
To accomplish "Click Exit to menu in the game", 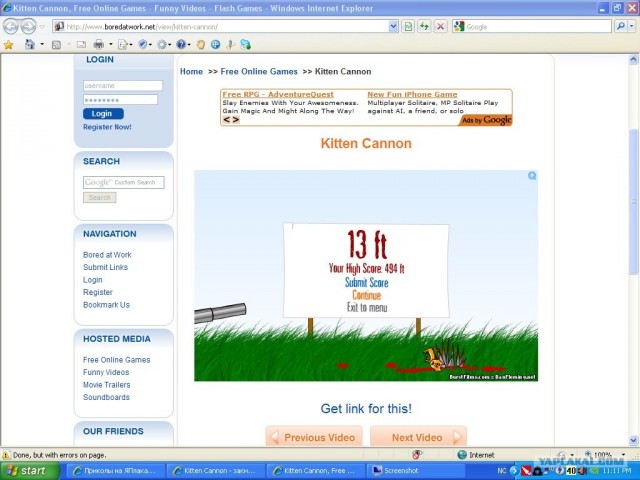I will [367, 307].
